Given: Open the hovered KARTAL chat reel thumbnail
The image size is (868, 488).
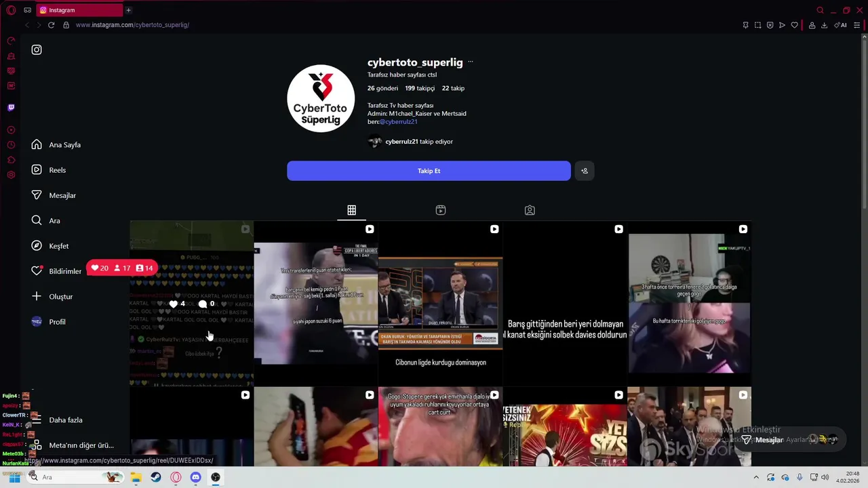Looking at the screenshot, I should 191,303.
